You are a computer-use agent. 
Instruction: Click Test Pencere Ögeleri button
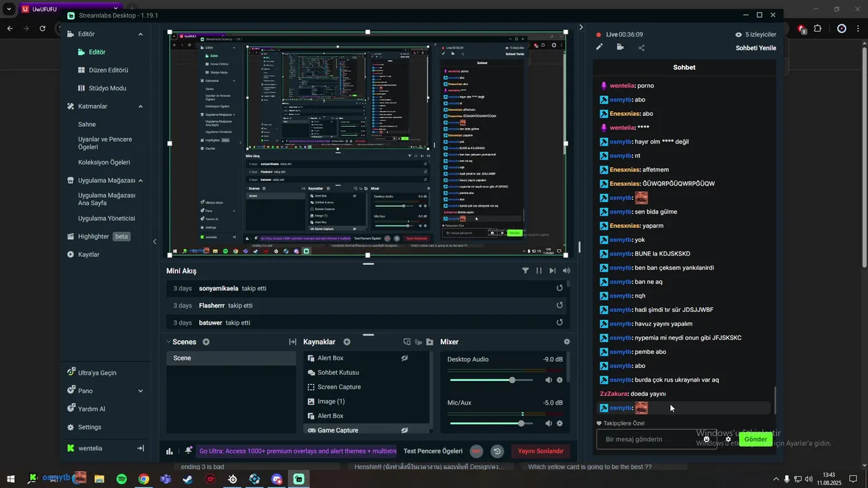pyautogui.click(x=433, y=451)
